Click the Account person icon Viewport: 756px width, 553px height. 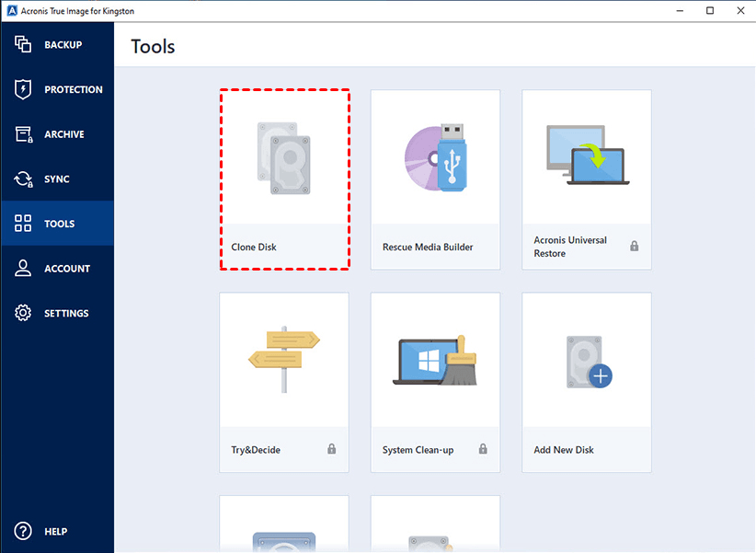click(x=20, y=268)
